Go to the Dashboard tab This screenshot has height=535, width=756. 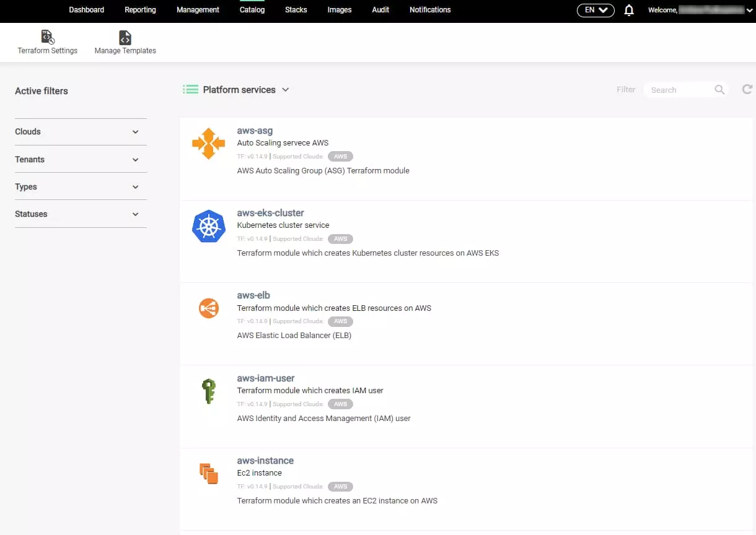tap(86, 10)
